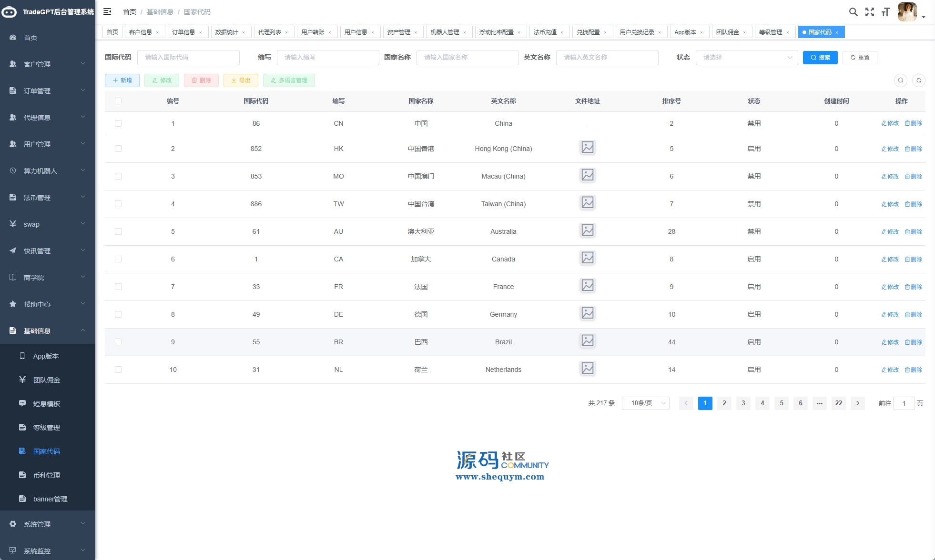Click the font size icon in header
Screen dimensions: 935x560
pyautogui.click(x=885, y=12)
